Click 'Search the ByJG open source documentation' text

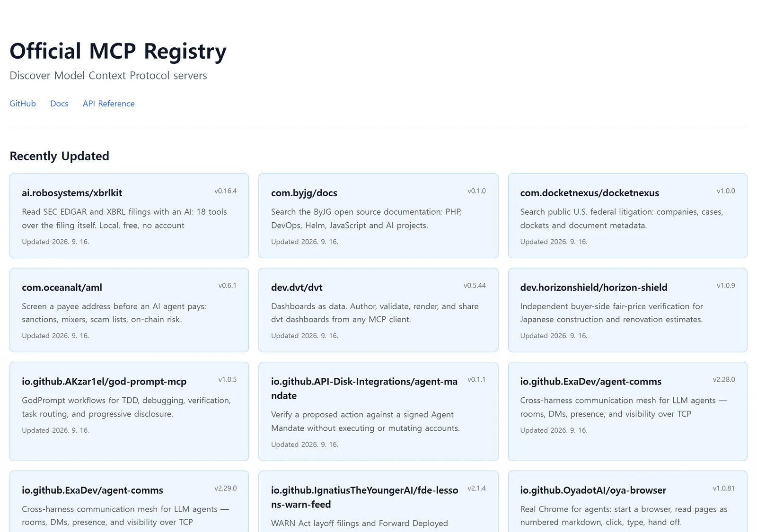tap(366, 218)
